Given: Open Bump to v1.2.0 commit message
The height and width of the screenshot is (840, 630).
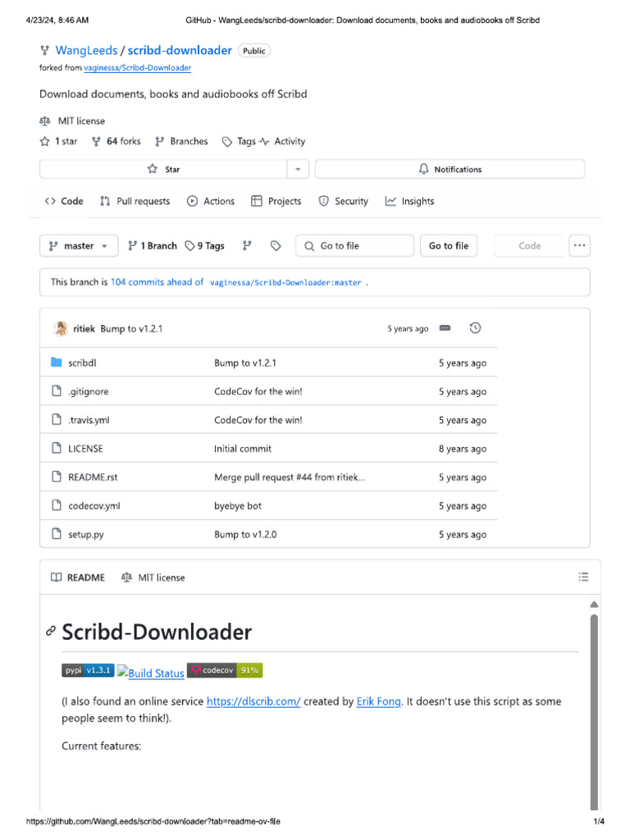Looking at the screenshot, I should [245, 535].
